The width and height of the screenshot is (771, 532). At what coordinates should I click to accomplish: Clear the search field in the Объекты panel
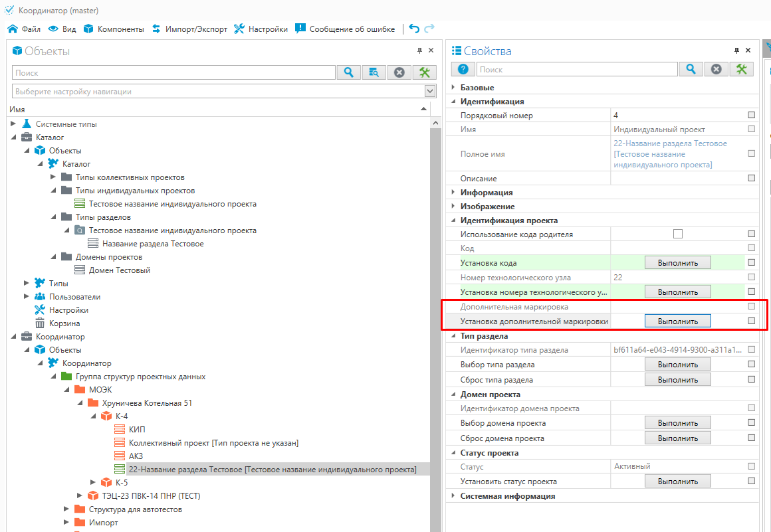point(399,72)
